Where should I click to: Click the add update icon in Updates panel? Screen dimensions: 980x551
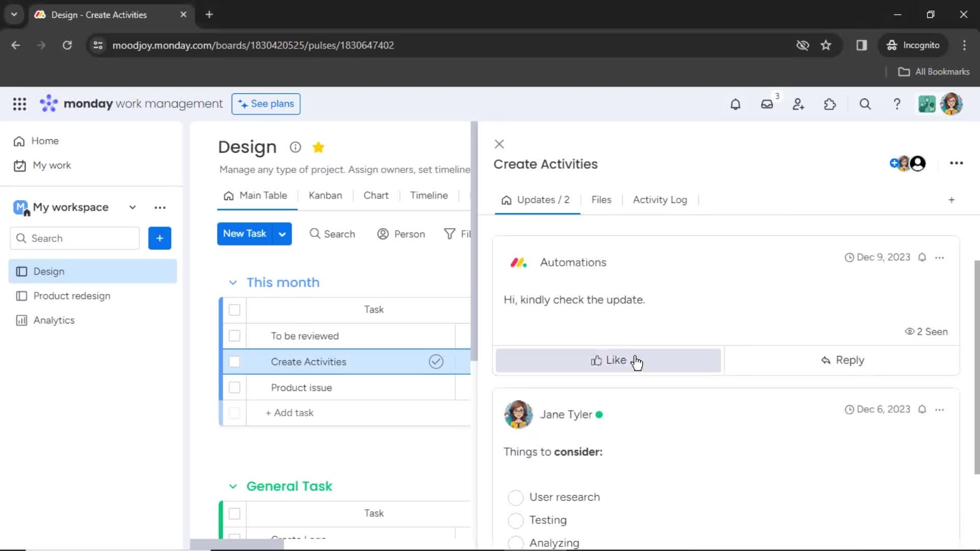pos(952,200)
